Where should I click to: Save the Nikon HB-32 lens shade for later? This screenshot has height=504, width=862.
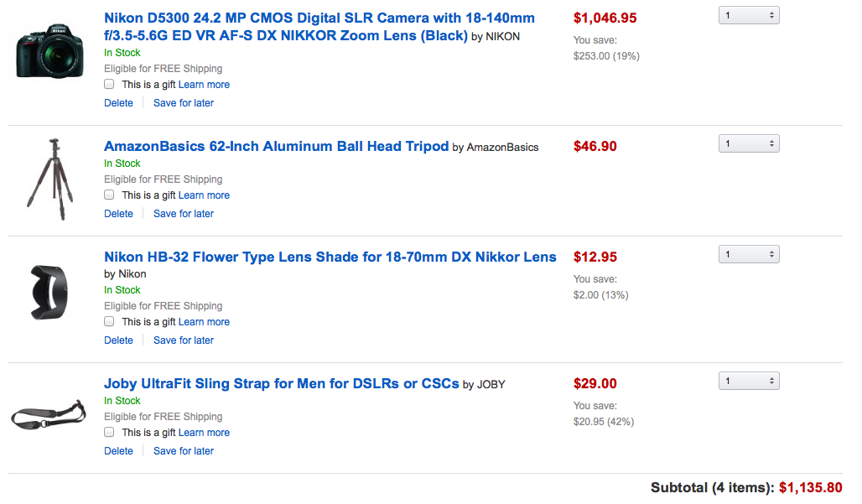click(183, 340)
